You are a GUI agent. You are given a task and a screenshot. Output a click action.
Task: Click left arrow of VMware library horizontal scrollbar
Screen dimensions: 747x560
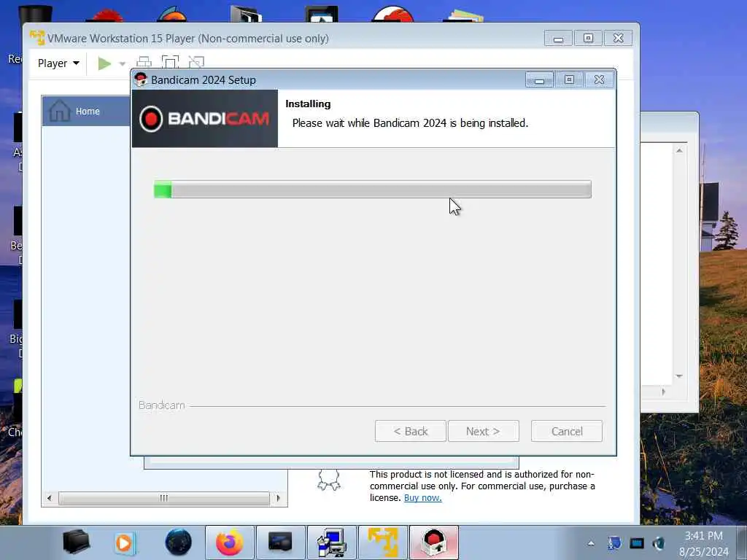[x=49, y=498]
